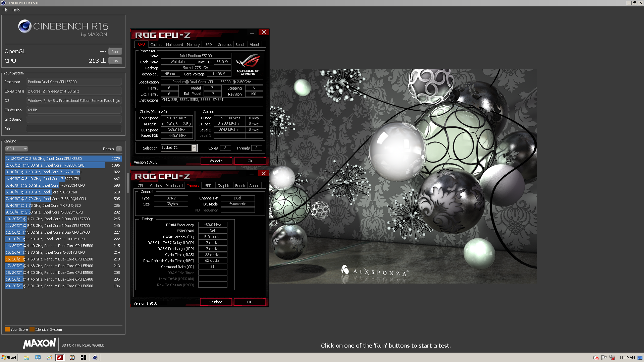Viewport: 644px width, 362px height.
Task: Open Windows Explorer from taskbar
Action: (x=26, y=358)
